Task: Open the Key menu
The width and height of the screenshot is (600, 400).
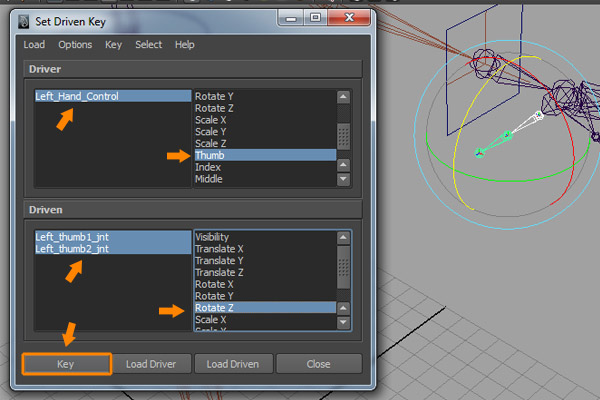Action: pos(113,45)
